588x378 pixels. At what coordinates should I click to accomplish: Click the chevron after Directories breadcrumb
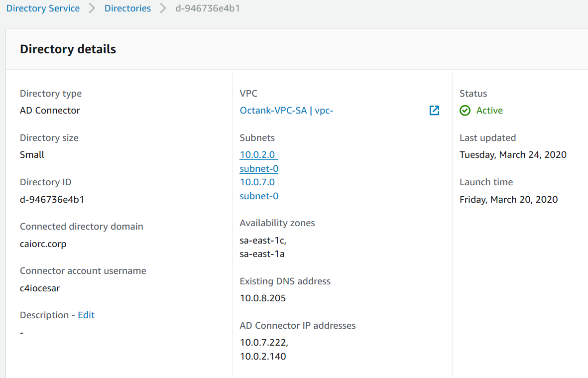163,8
